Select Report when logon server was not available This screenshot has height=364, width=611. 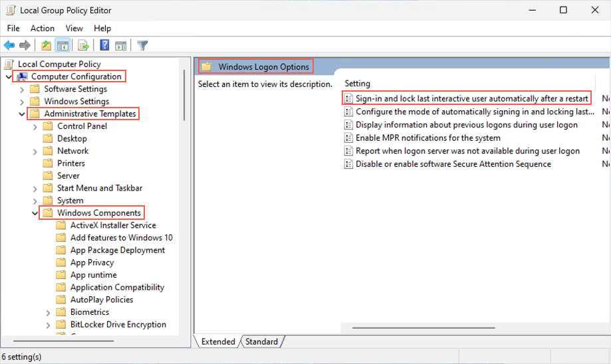click(467, 151)
